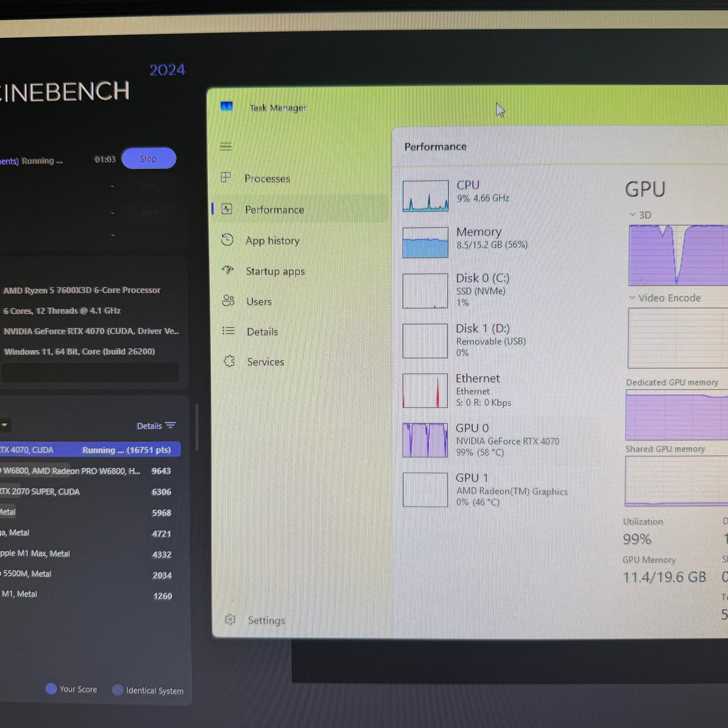Click the App history clock icon
This screenshot has height=728, width=728.
pyautogui.click(x=227, y=240)
